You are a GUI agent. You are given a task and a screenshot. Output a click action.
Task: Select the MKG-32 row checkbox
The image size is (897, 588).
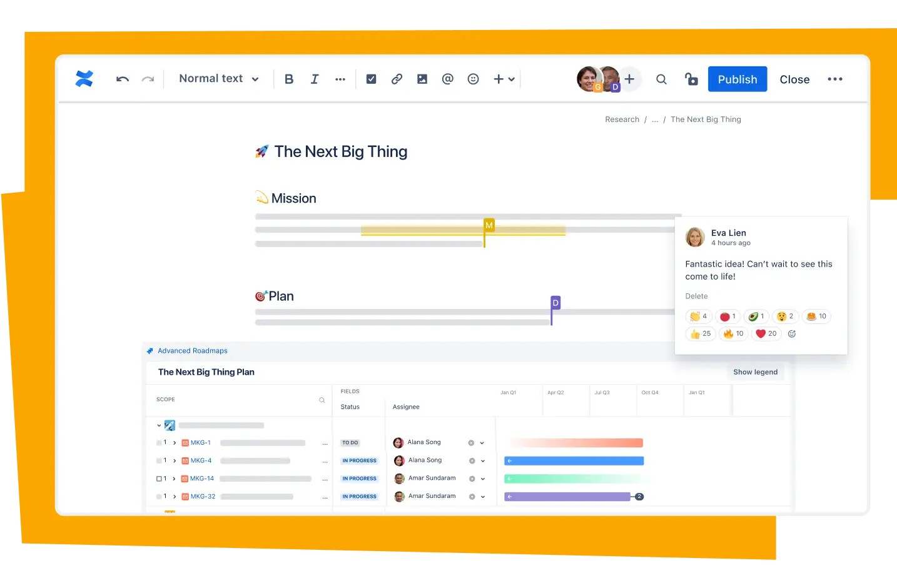pyautogui.click(x=159, y=497)
